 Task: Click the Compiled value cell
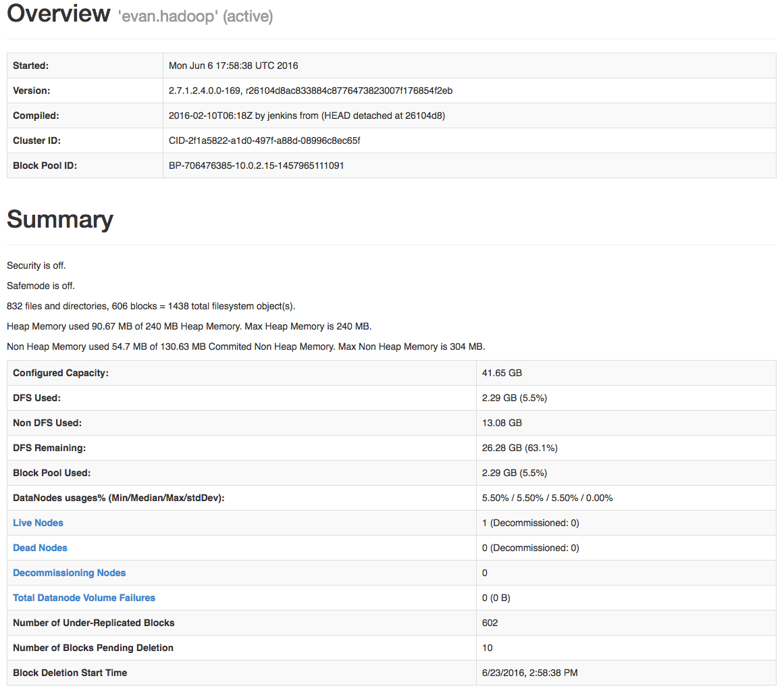click(307, 115)
